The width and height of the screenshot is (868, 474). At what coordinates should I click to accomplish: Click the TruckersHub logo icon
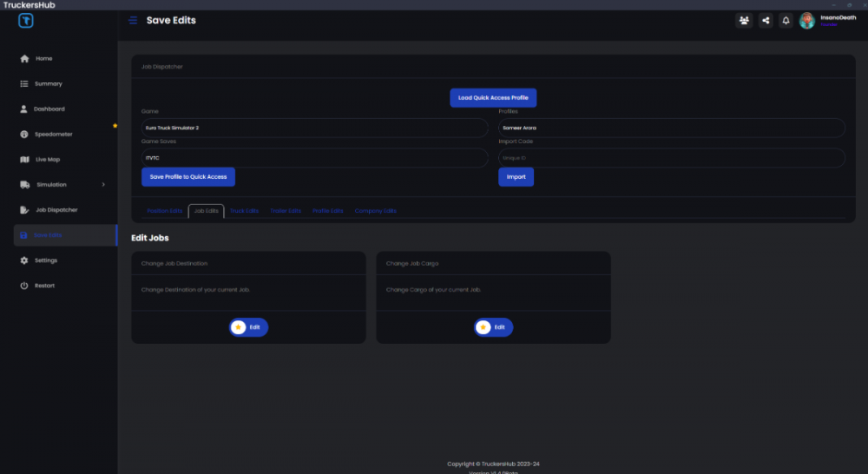(x=26, y=21)
